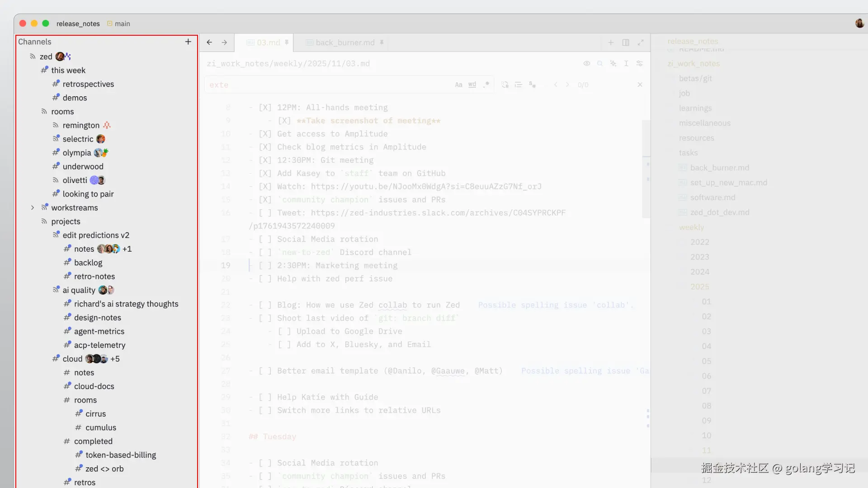Toggle whole word search option

tap(472, 85)
